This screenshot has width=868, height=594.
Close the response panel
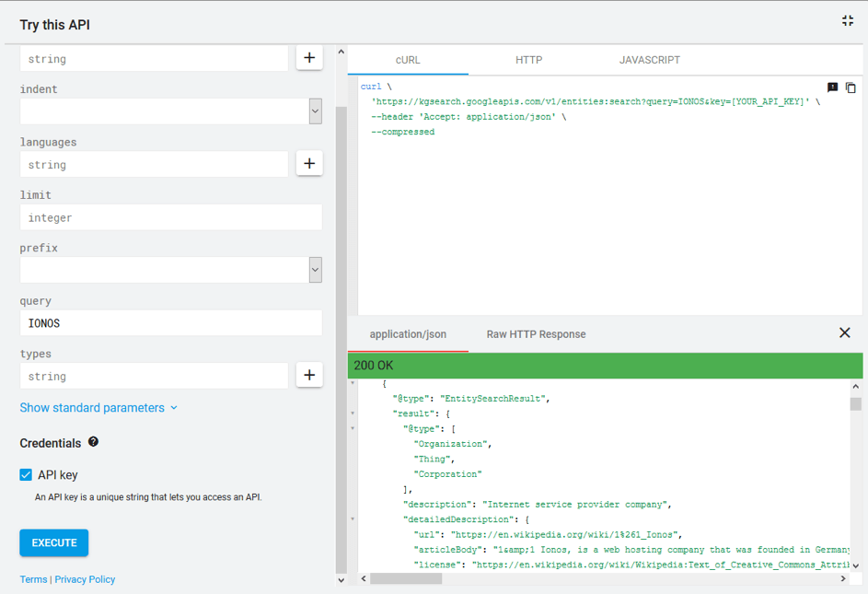coord(845,332)
